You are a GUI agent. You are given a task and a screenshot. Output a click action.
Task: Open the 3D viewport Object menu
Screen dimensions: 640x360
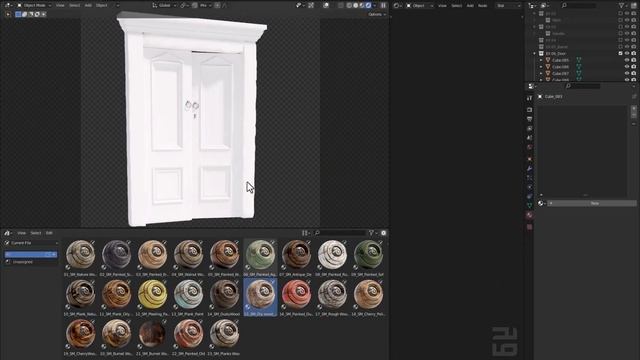point(102,5)
